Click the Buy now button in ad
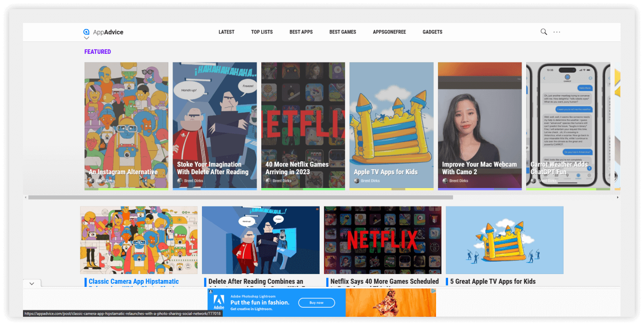This screenshot has height=326, width=644. [x=316, y=303]
